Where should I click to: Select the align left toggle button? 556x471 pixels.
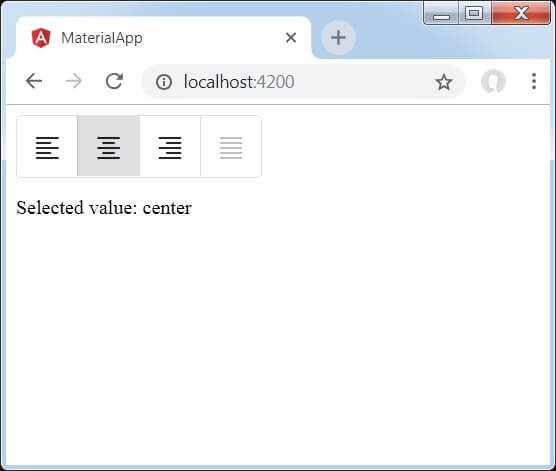pos(47,146)
